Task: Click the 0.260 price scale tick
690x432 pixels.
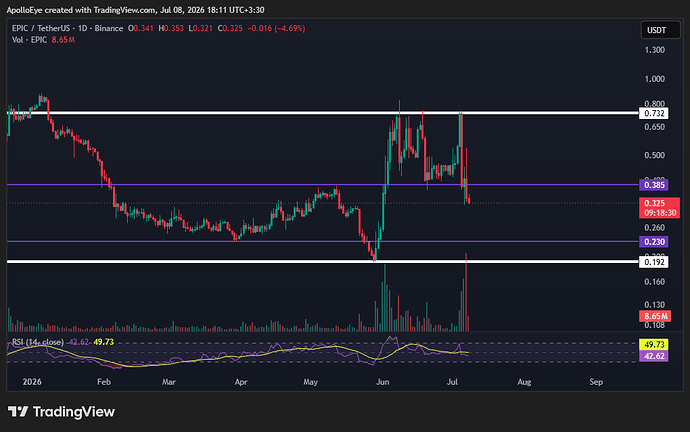Action: [654, 228]
